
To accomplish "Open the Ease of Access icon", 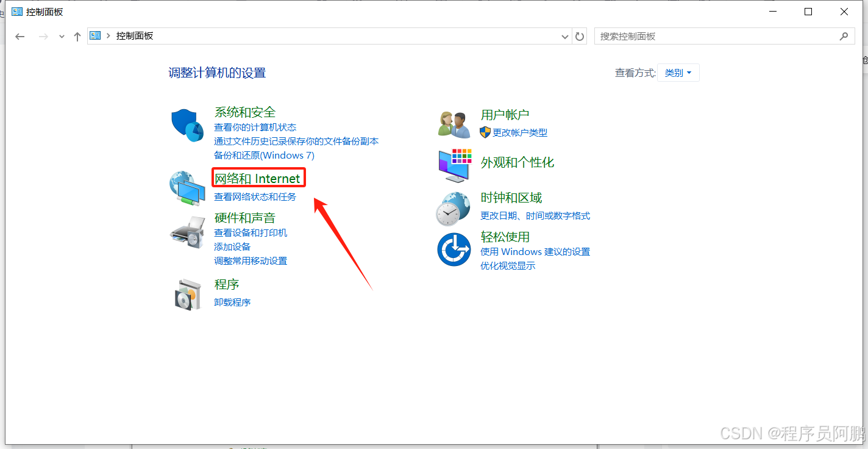I will [x=454, y=249].
